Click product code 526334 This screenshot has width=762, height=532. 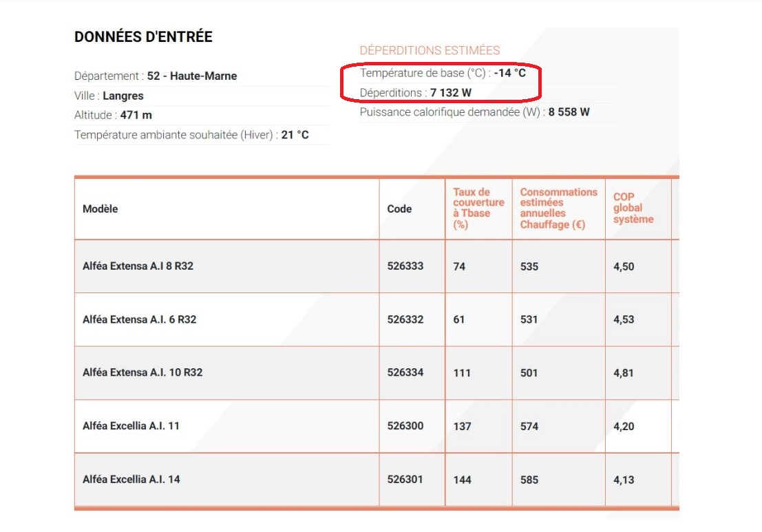405,372
